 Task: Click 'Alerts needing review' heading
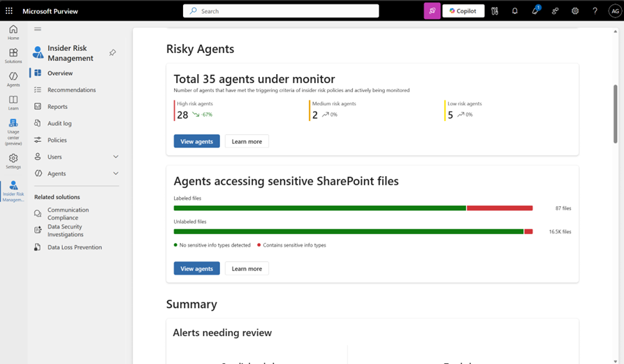click(x=222, y=333)
